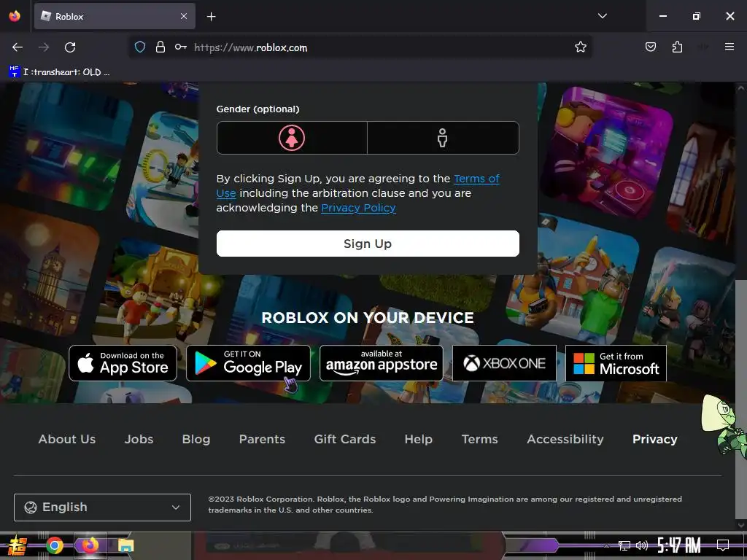Click the page vertical scrollbar thumb

(741, 399)
